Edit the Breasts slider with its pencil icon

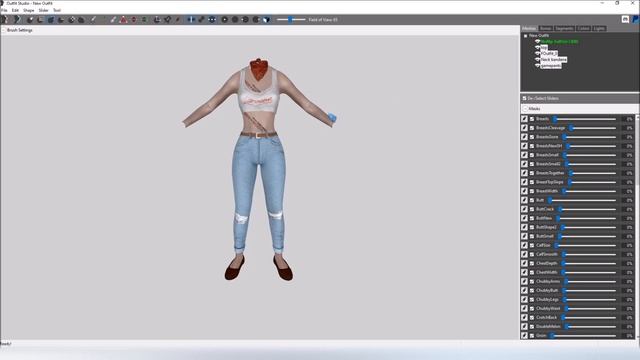[x=524, y=119]
